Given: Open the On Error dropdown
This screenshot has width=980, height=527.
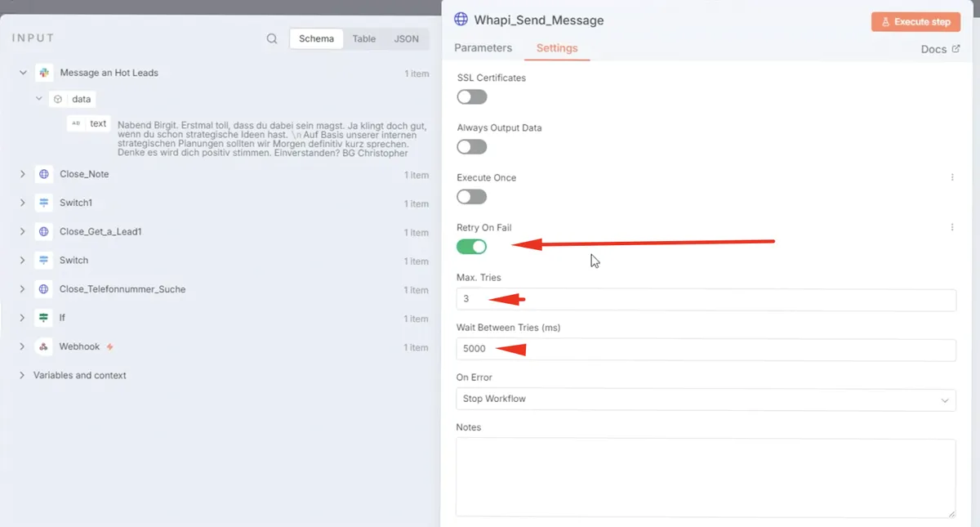Looking at the screenshot, I should tap(706, 400).
